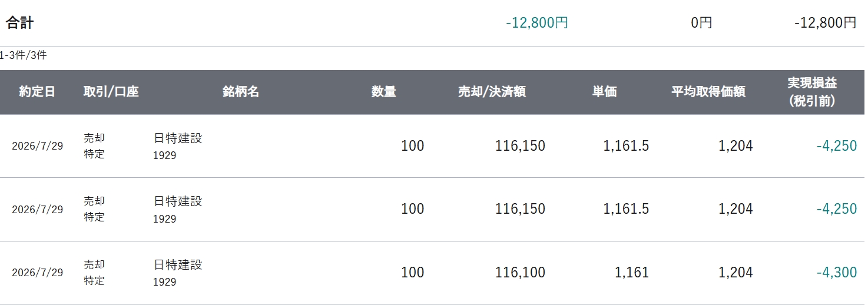Screen dimensions: 868x308
Task: Click the 0円 total value
Action: 701,23
